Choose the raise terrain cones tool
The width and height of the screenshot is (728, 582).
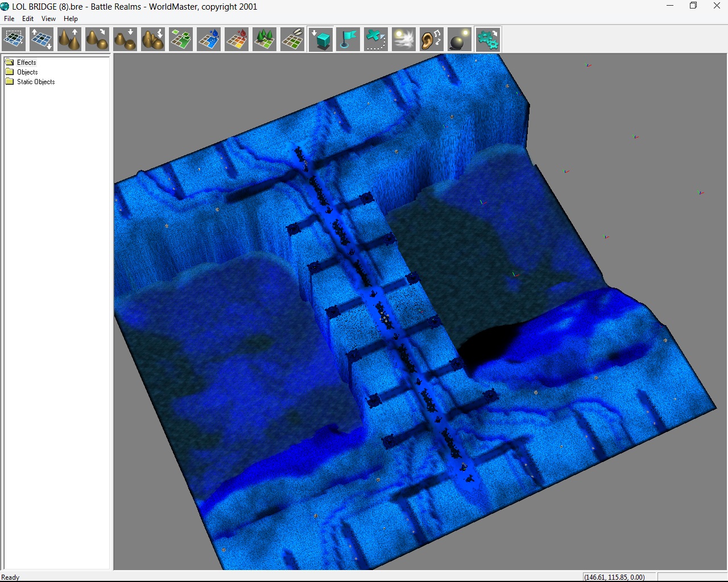tap(69, 40)
